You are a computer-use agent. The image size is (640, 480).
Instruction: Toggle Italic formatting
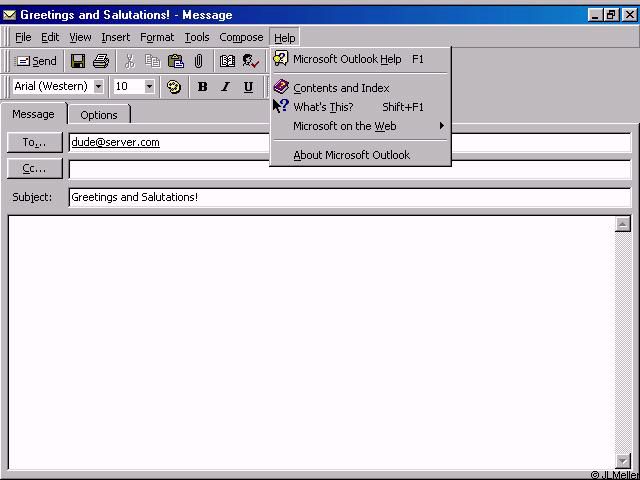coord(225,87)
